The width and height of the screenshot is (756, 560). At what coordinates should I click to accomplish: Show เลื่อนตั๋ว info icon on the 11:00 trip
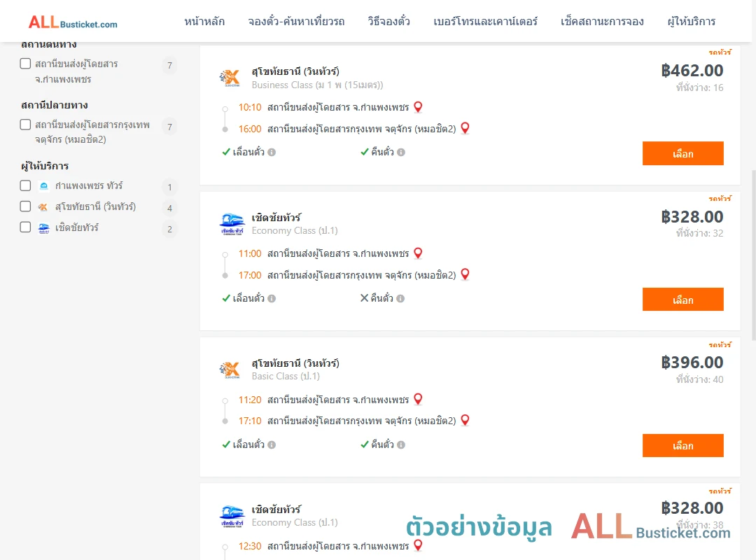(x=272, y=299)
